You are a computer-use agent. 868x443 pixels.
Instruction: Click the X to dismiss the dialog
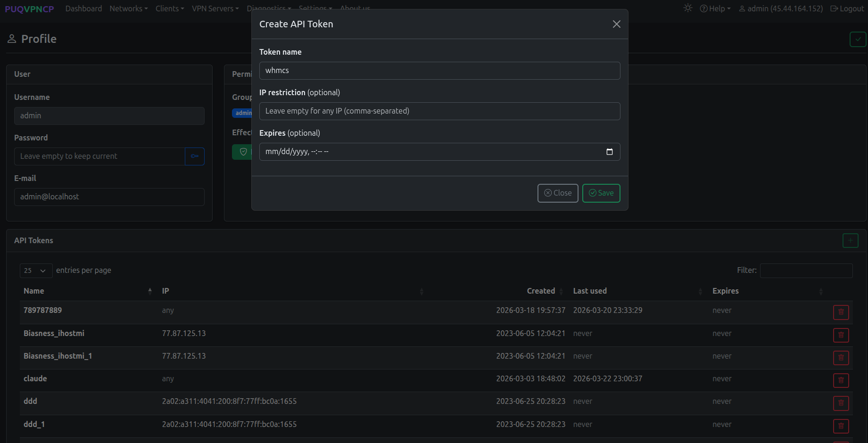(616, 24)
